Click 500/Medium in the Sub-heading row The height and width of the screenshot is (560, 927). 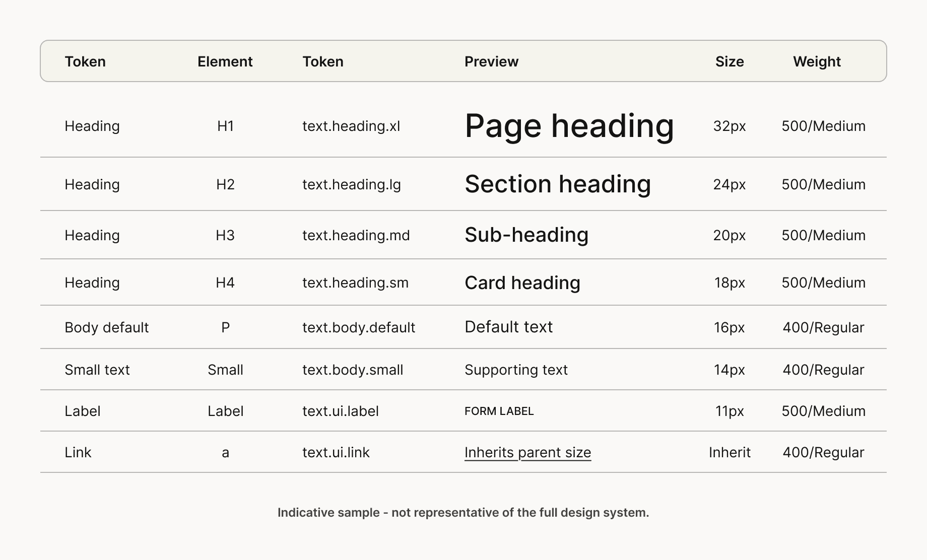(x=824, y=235)
